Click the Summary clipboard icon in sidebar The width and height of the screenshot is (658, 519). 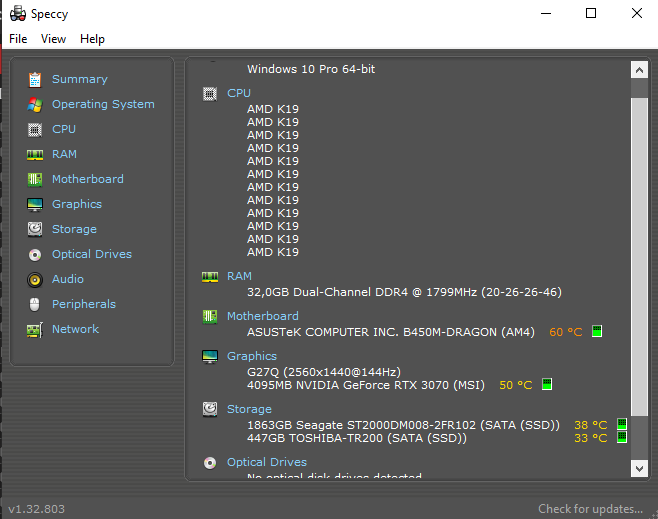pos(35,79)
